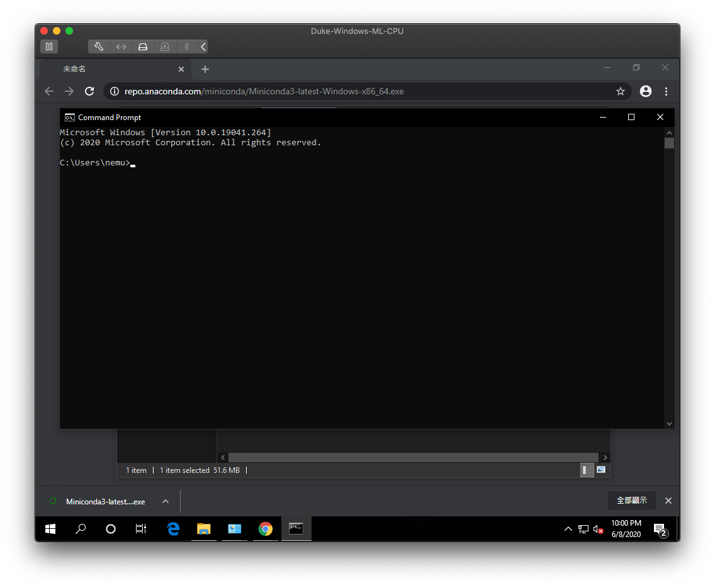Open File Explorer from the taskbar
This screenshot has width=715, height=588.
[204, 529]
